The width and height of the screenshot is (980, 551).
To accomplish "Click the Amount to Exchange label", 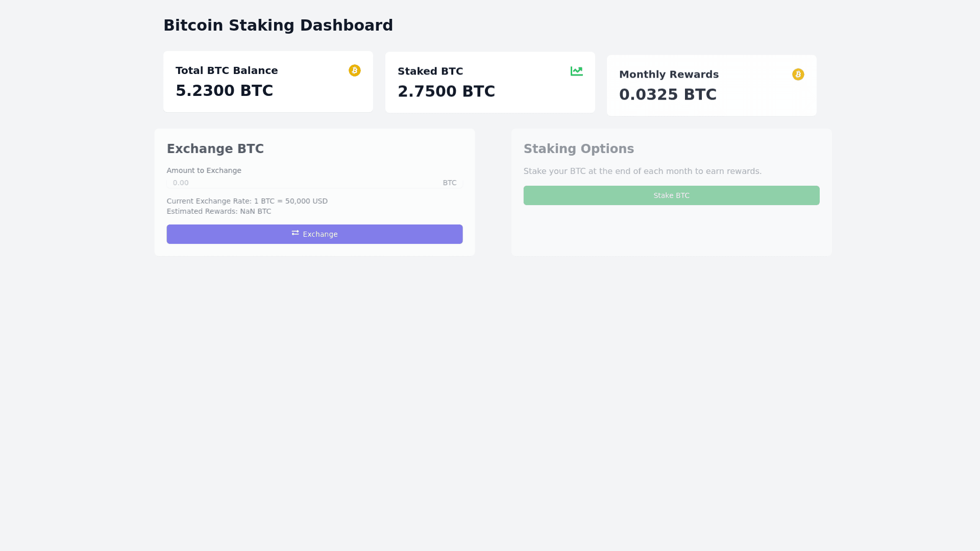I will [204, 170].
